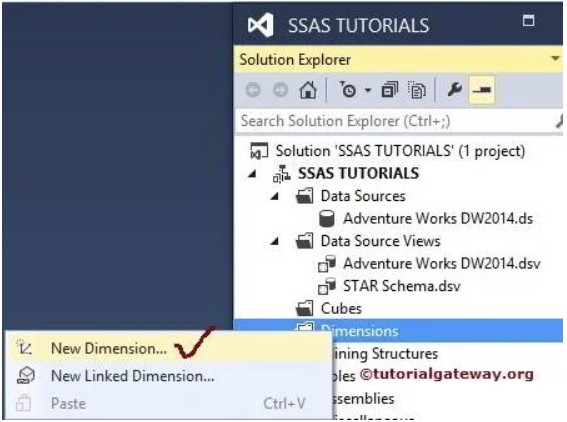Select the Data Sources folder

coord(363,196)
